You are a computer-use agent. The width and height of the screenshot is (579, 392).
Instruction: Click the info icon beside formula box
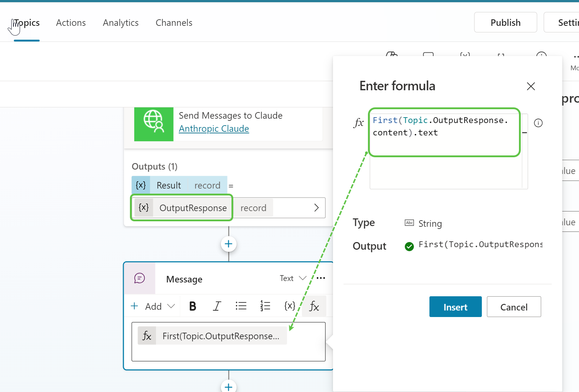pyautogui.click(x=538, y=123)
